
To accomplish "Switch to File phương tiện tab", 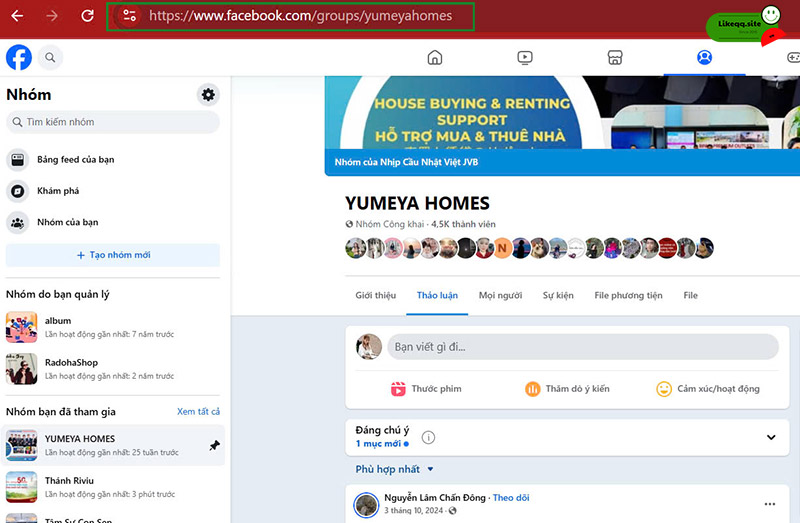I will (x=628, y=295).
